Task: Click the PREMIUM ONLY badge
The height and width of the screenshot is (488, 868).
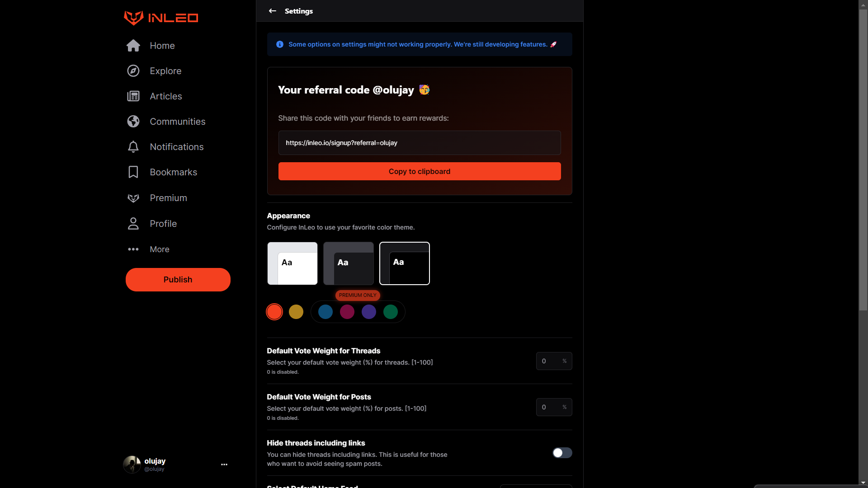Action: [x=358, y=295]
